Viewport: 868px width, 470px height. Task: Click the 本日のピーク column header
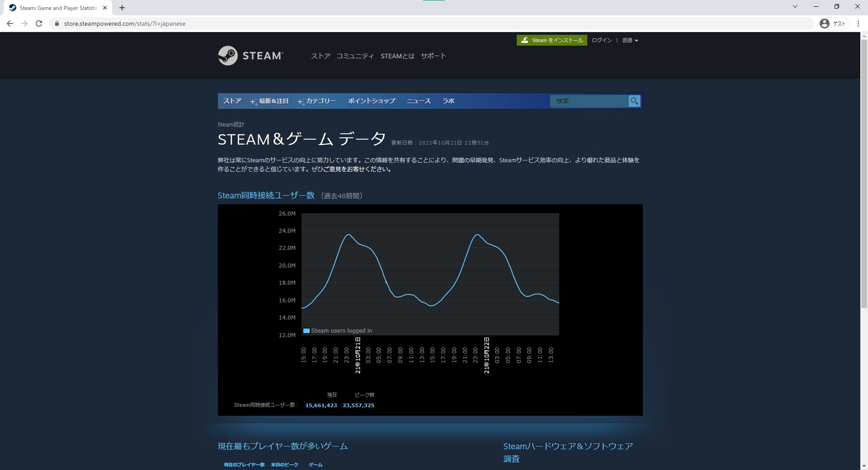coord(284,465)
